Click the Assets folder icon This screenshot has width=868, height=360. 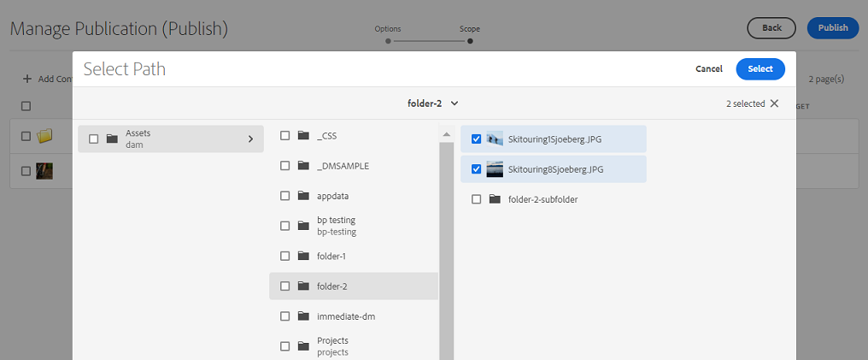(x=112, y=139)
